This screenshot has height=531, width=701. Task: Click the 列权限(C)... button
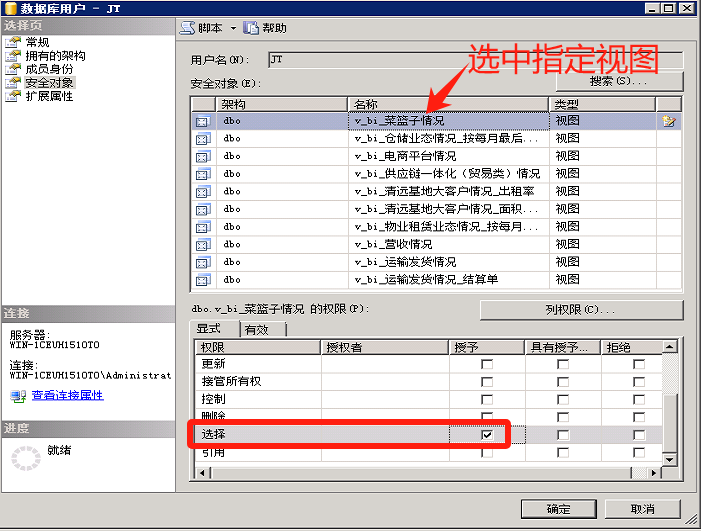(581, 310)
